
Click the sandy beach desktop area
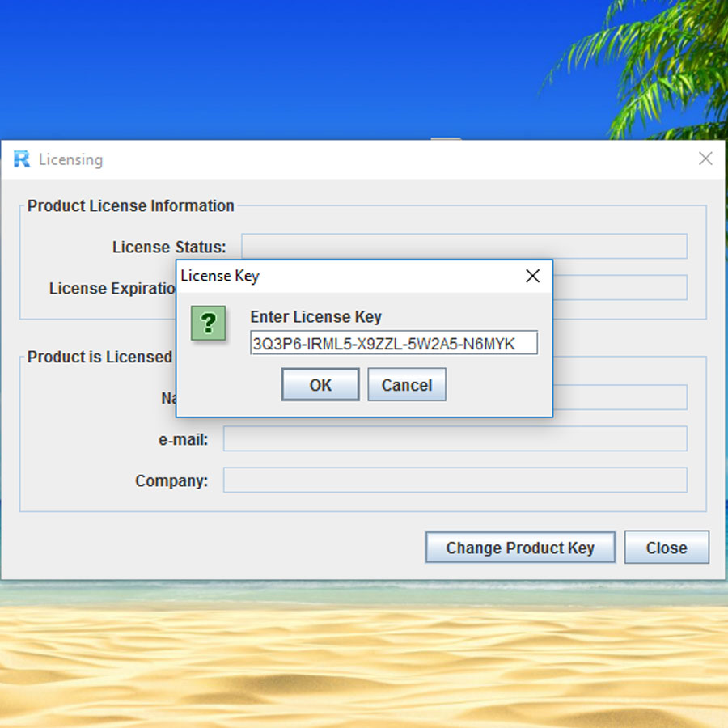point(364,663)
